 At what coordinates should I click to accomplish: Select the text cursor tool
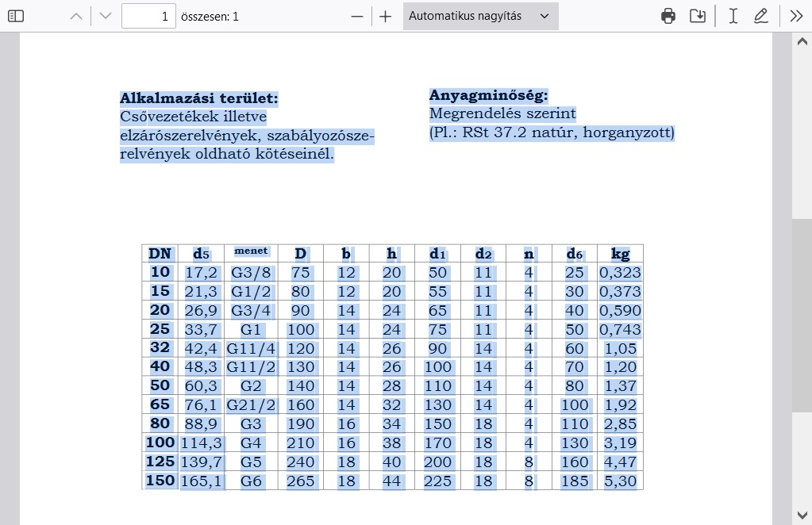(733, 16)
